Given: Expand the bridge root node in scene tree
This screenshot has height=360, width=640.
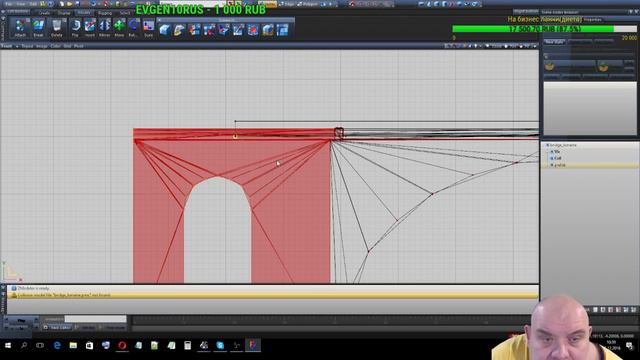Looking at the screenshot, I should pos(547,145).
